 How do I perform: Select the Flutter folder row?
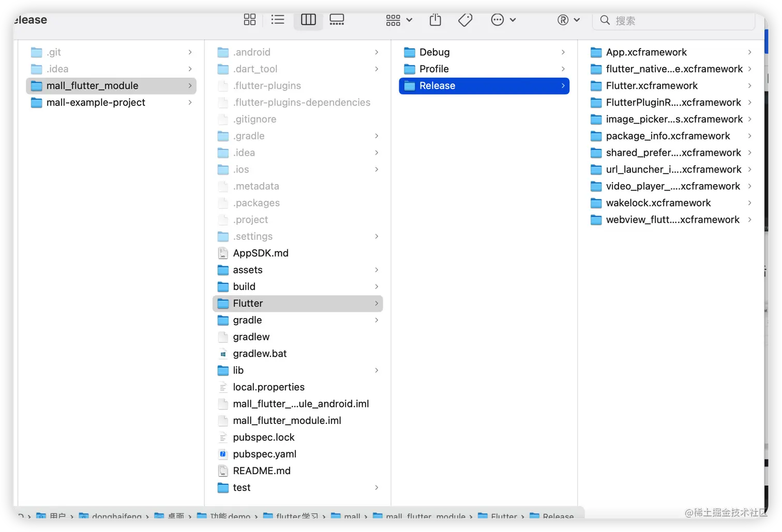coord(298,303)
